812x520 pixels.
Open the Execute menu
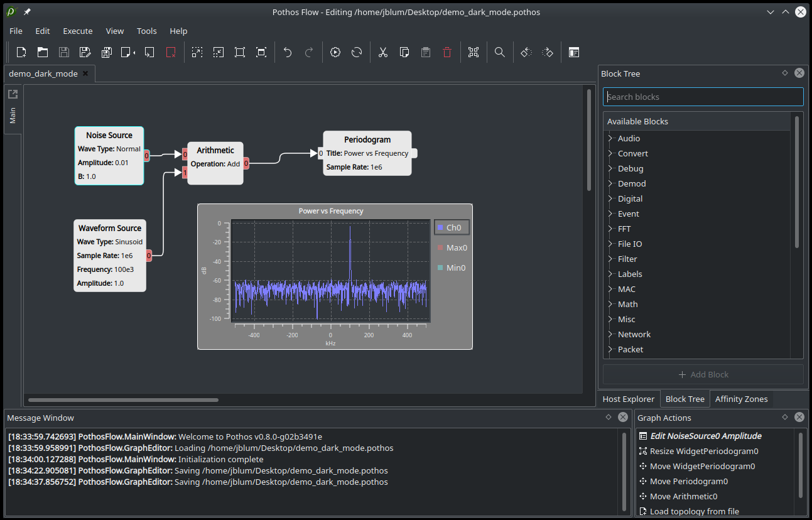pyautogui.click(x=78, y=31)
